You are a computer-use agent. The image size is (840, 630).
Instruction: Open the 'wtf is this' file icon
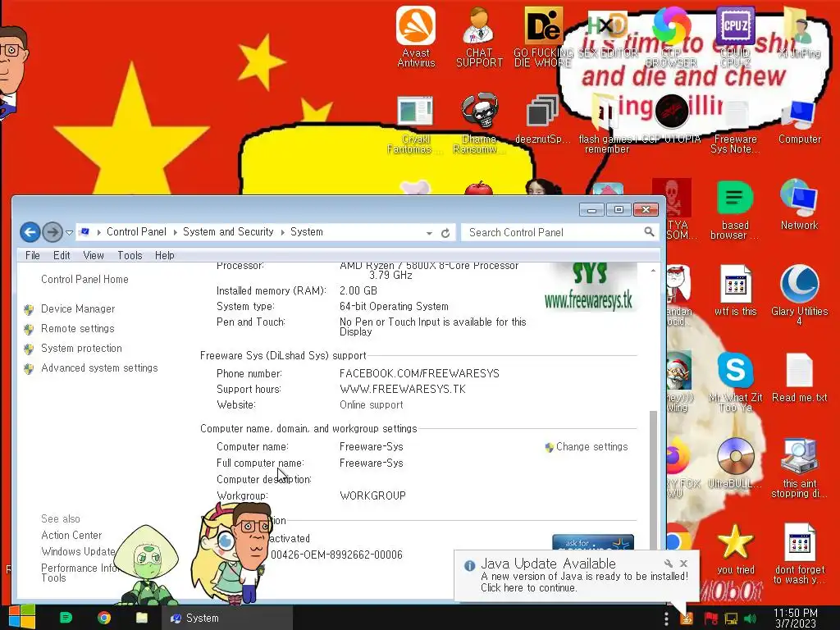tap(735, 290)
